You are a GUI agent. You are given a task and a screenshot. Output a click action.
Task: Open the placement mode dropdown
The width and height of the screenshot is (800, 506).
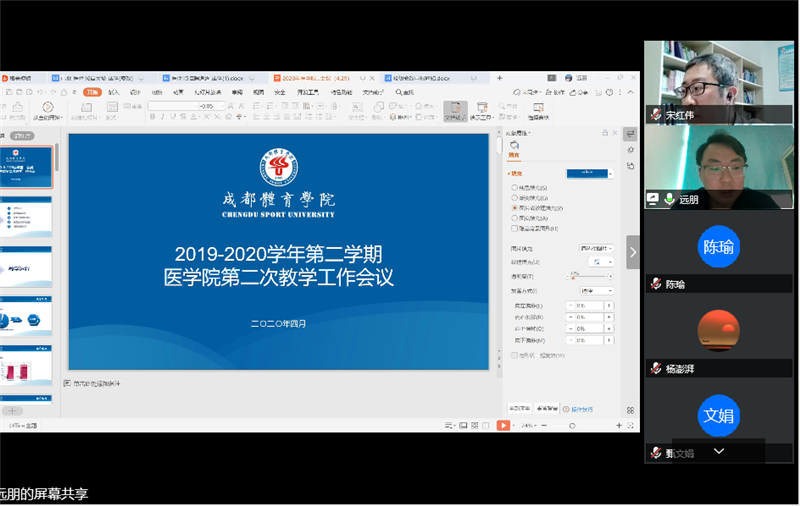coord(596,291)
